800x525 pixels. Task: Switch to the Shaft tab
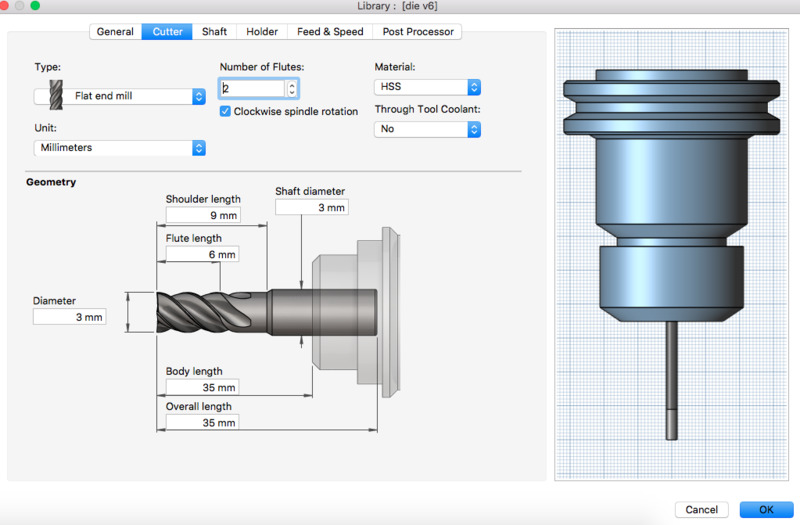click(214, 31)
